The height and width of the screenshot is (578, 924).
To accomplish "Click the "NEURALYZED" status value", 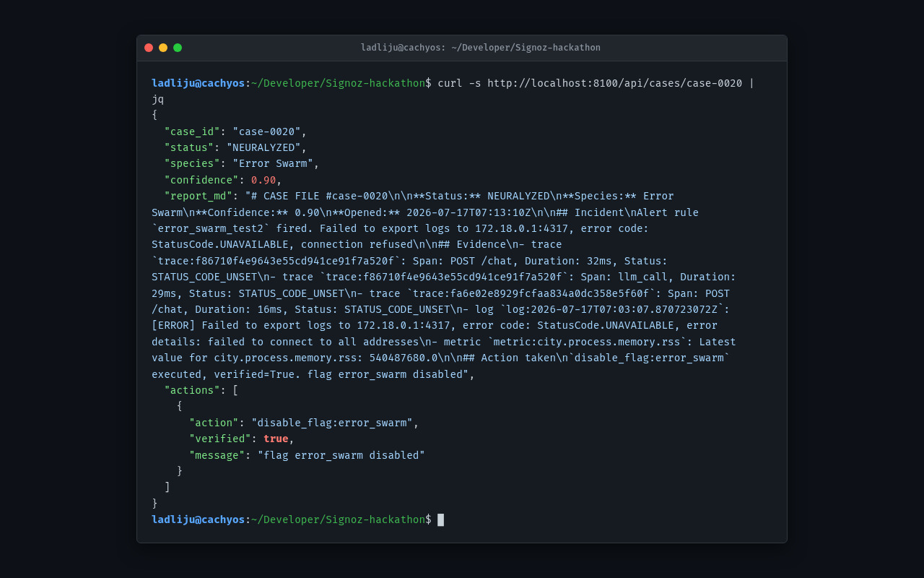I will (263, 147).
